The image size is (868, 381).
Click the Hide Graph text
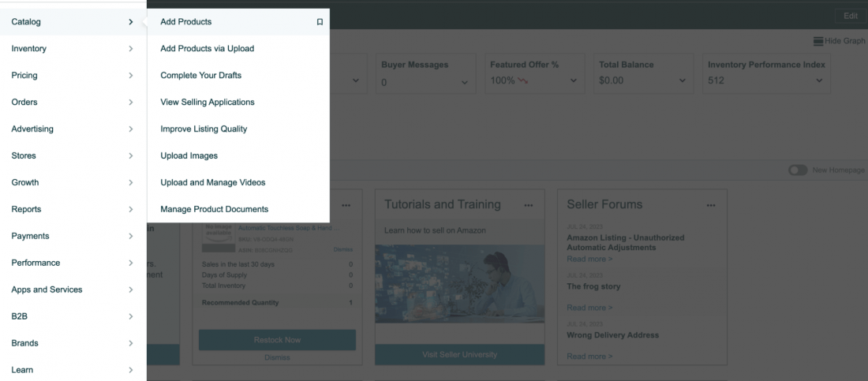[845, 41]
